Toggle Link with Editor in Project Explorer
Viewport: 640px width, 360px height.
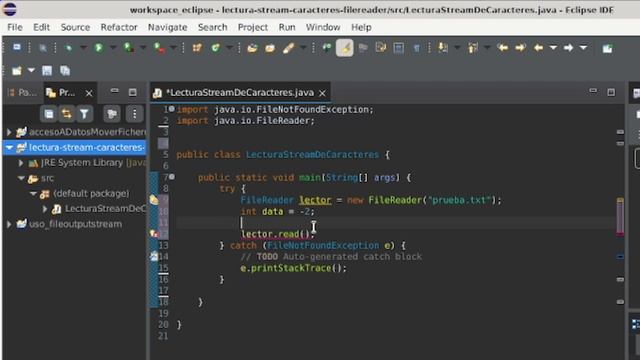coord(67,114)
